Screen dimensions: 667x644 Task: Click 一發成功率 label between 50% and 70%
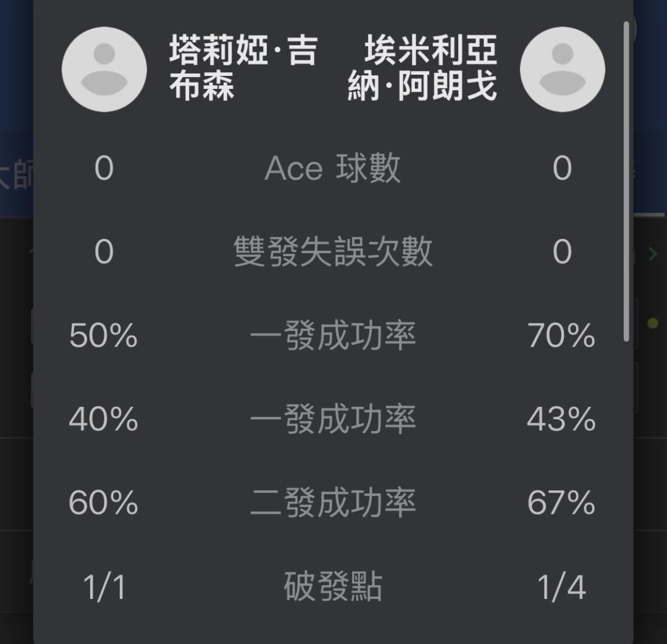333,336
